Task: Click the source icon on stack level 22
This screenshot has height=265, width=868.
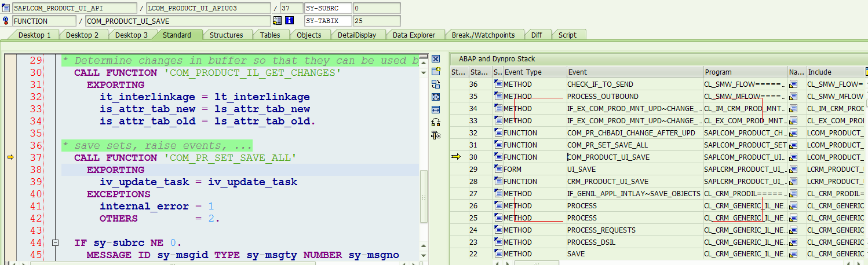Action: [x=498, y=254]
